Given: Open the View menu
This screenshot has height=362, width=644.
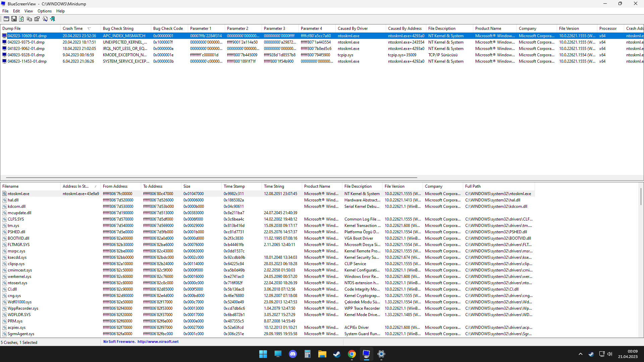Looking at the screenshot, I should pos(29,11).
